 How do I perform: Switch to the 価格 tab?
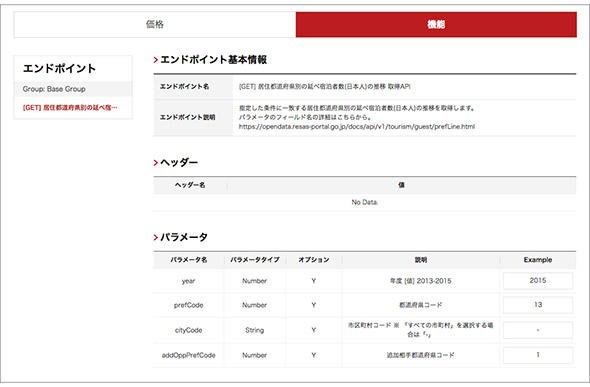click(155, 24)
